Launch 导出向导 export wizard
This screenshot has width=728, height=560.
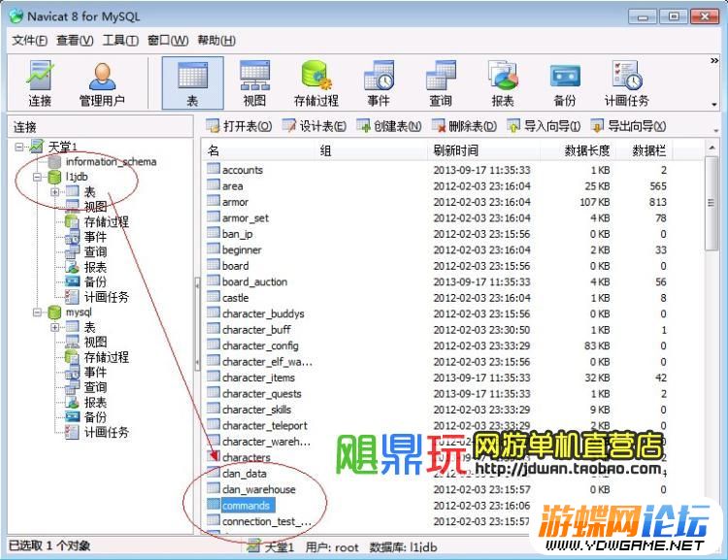(628, 126)
